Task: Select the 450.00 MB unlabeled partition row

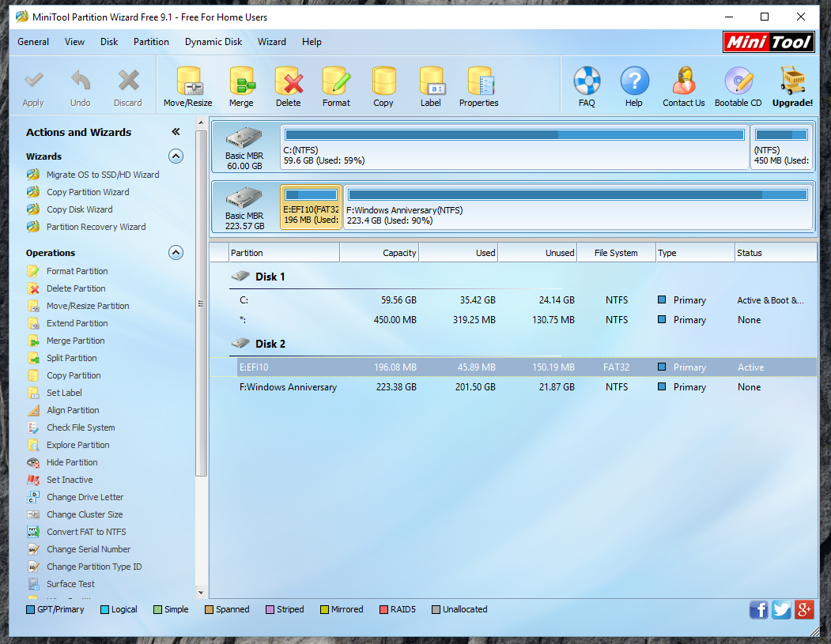Action: [x=513, y=320]
